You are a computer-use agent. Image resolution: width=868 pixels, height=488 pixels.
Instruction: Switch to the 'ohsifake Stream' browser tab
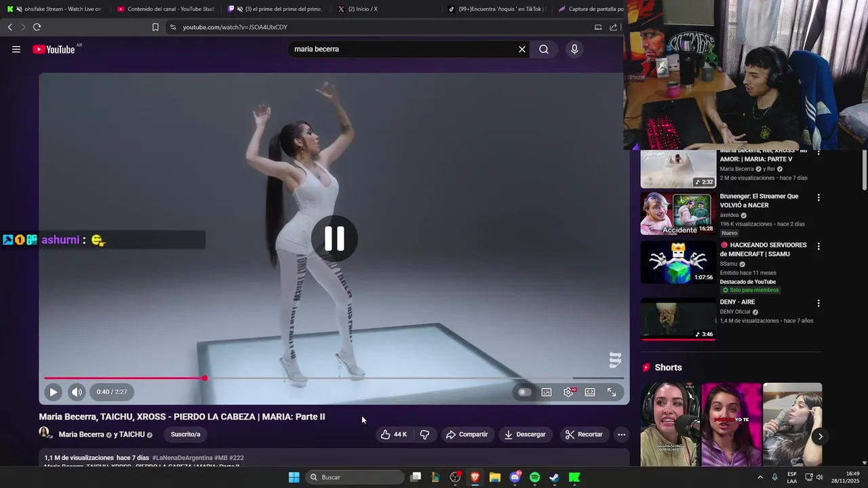tap(56, 9)
